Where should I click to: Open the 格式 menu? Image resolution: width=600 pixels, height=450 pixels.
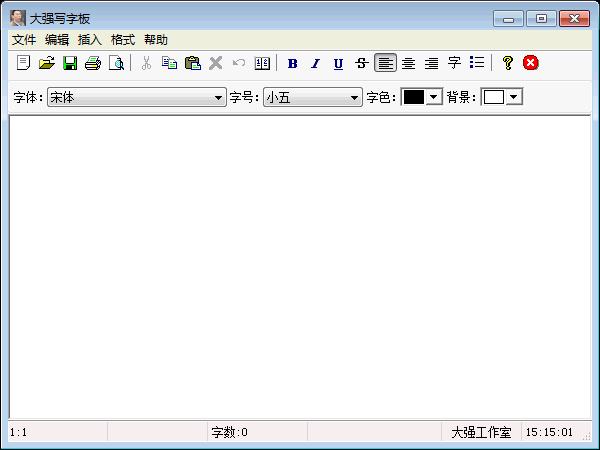(x=123, y=40)
